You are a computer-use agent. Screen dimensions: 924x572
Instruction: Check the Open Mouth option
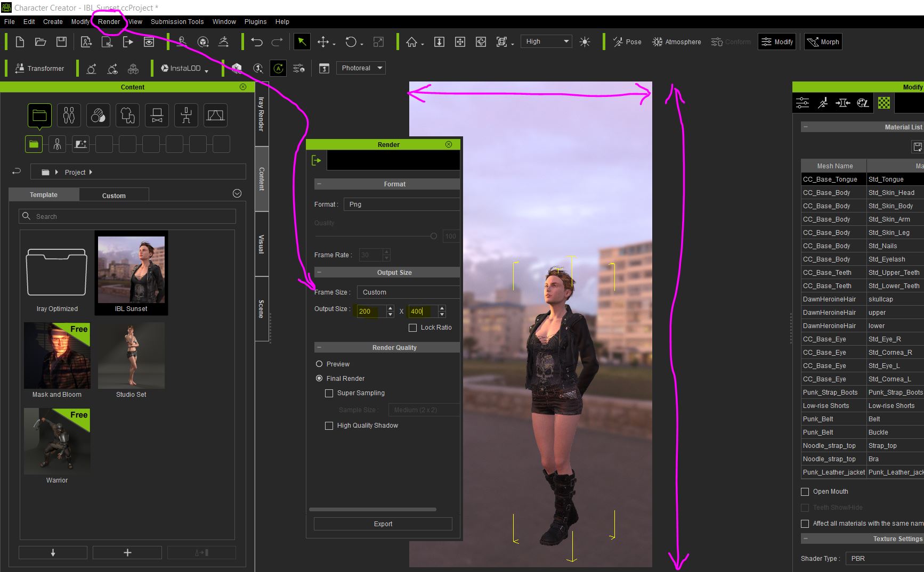point(805,492)
